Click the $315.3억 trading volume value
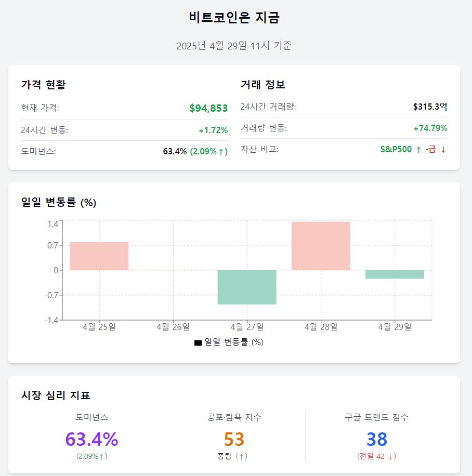This screenshot has width=472, height=476. point(430,107)
